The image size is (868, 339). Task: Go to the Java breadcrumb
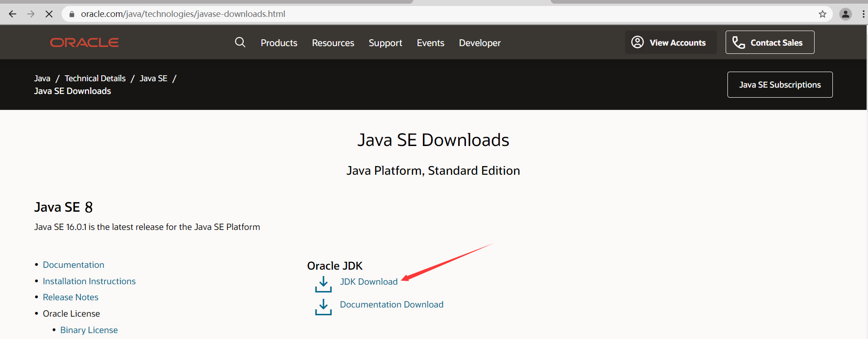coord(42,78)
